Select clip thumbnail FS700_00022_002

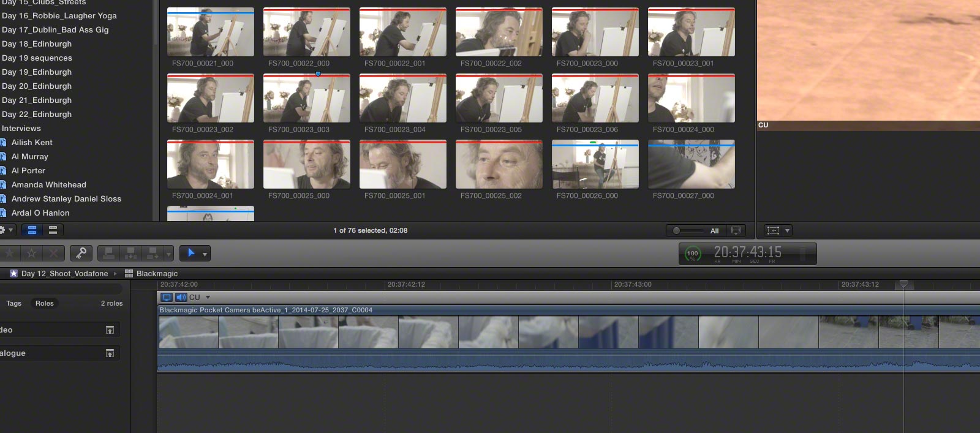pyautogui.click(x=499, y=32)
